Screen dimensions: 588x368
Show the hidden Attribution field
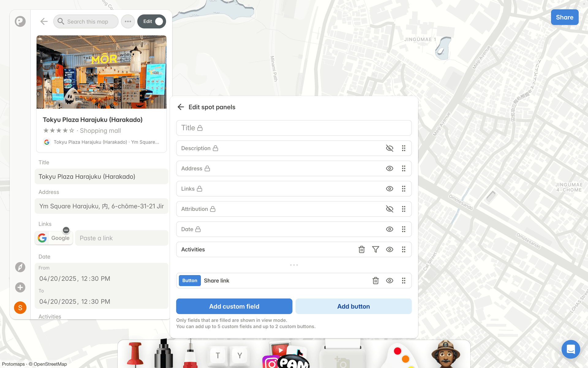[390, 209]
